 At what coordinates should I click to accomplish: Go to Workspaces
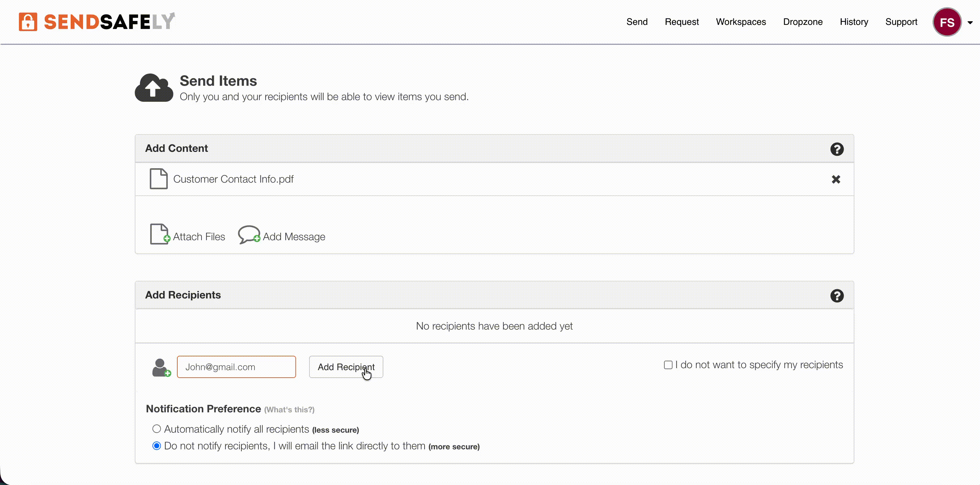(x=741, y=22)
